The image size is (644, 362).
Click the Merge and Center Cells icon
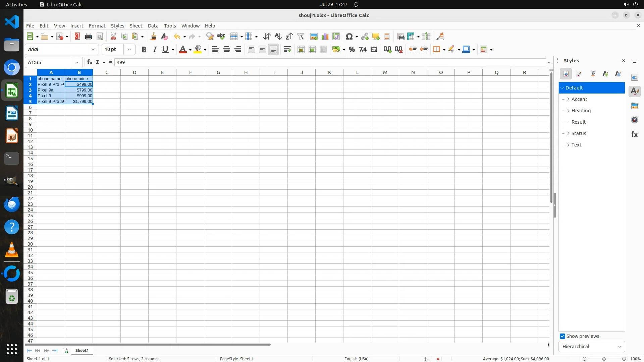click(x=301, y=50)
